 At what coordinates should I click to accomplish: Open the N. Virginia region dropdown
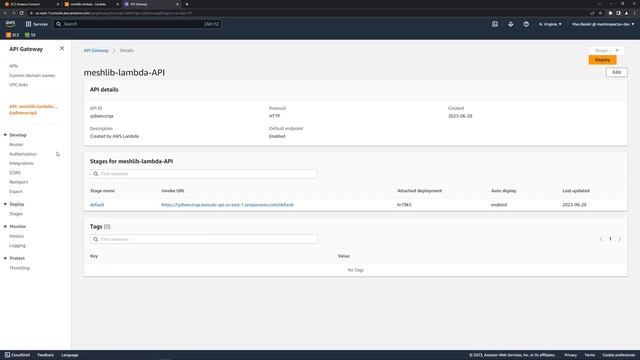[550, 24]
